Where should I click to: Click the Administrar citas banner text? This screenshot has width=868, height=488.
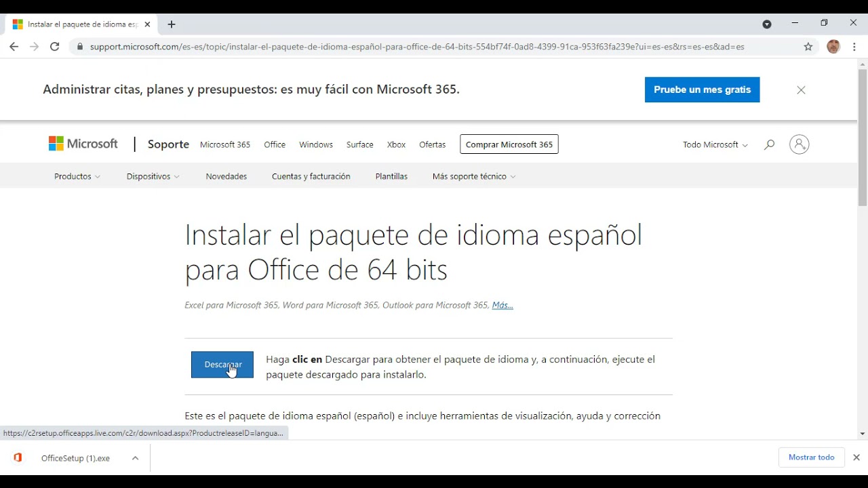(251, 89)
